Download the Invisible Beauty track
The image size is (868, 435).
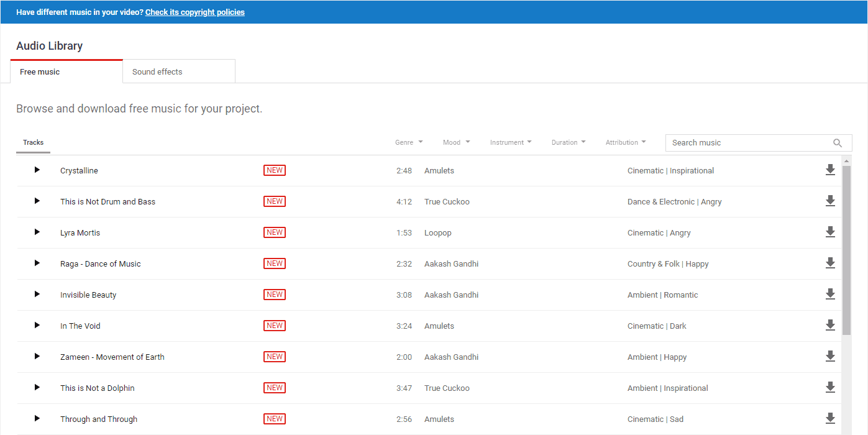830,294
